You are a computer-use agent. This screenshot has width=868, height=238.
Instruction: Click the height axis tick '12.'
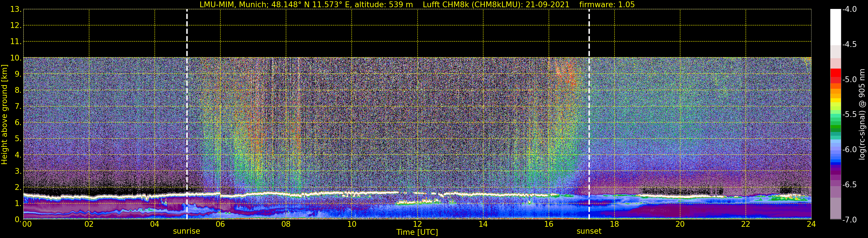point(16,26)
